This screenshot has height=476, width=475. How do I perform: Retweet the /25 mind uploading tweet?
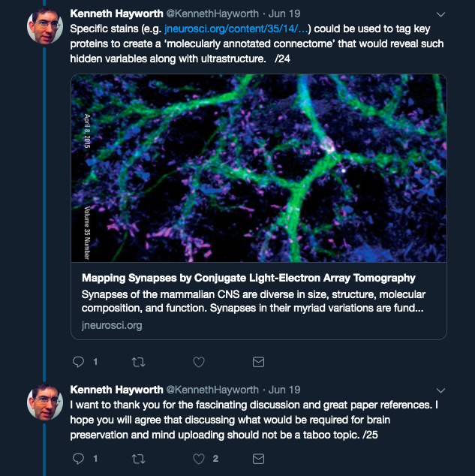pos(138,459)
